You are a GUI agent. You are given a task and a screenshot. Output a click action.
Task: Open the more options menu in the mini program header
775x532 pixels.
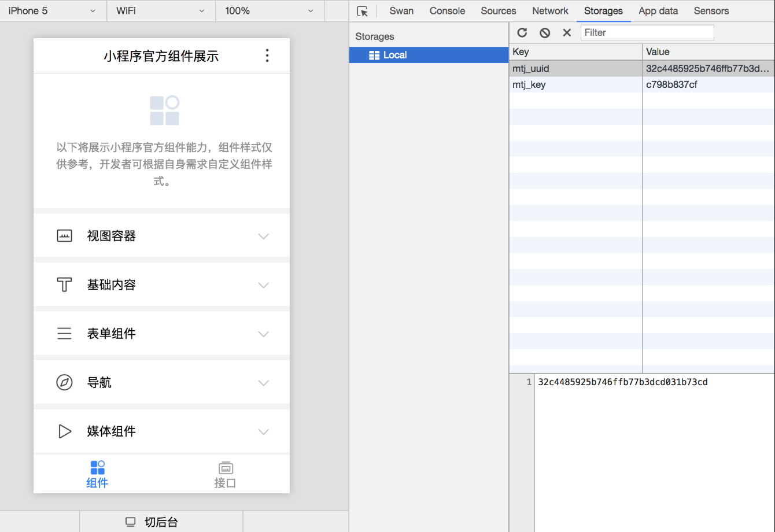click(267, 56)
